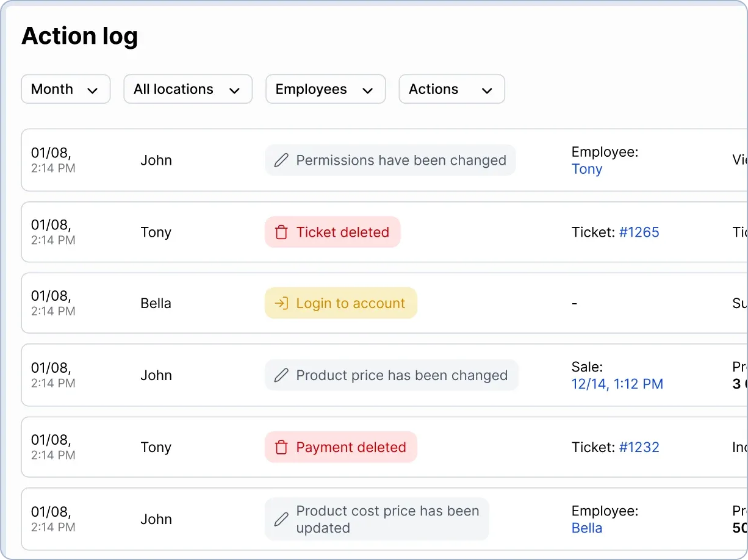The height and width of the screenshot is (560, 748).
Task: Click the trash icon beside Ticket deleted
Action: coord(281,232)
